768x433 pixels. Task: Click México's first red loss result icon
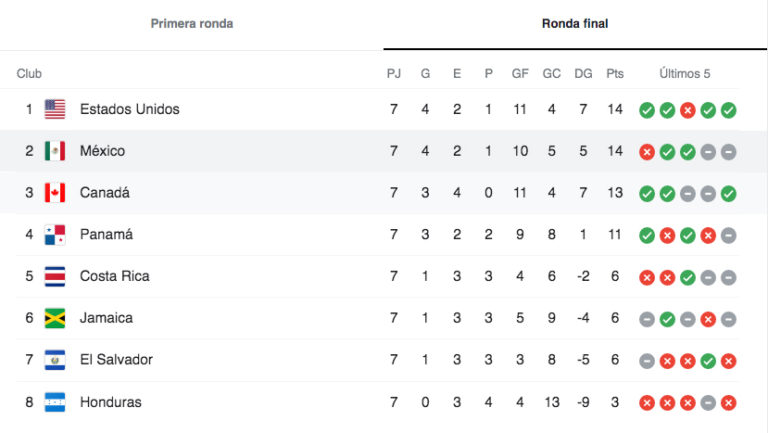pos(647,152)
